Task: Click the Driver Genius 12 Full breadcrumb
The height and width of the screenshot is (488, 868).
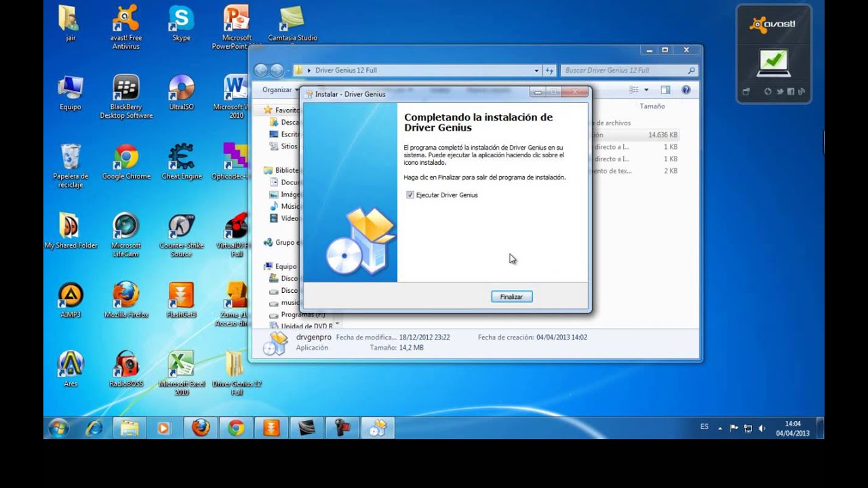Action: (346, 70)
